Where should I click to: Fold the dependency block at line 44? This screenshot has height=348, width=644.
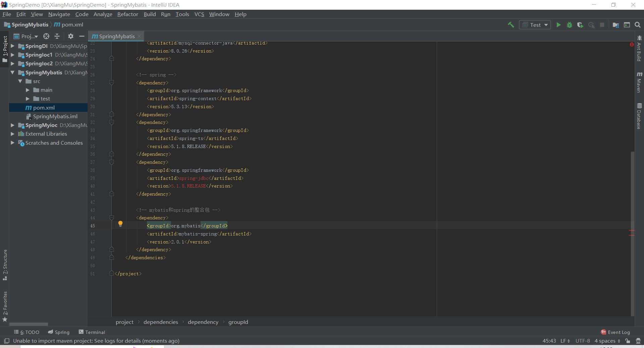pos(112,218)
